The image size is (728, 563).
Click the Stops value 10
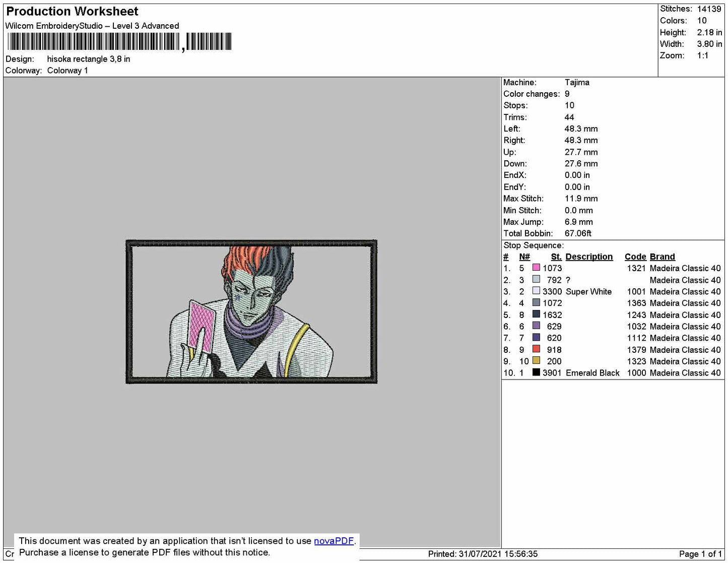coord(569,105)
